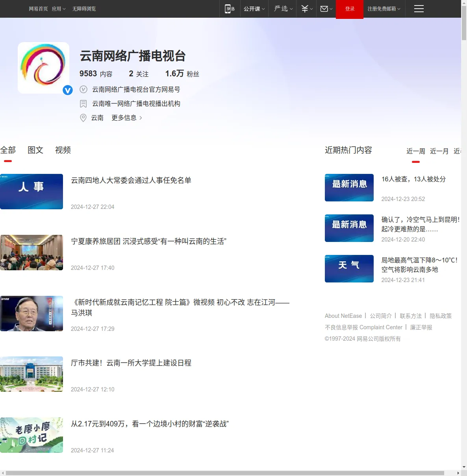Click the conference room article thumbnail

[x=32, y=253]
